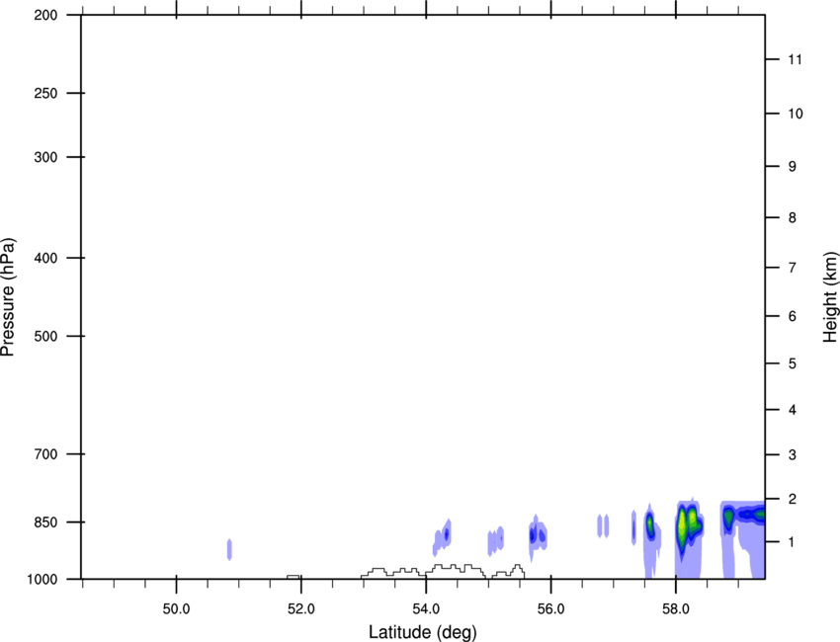
Task: Select the 500 pressure tick label
Action: tap(45, 336)
